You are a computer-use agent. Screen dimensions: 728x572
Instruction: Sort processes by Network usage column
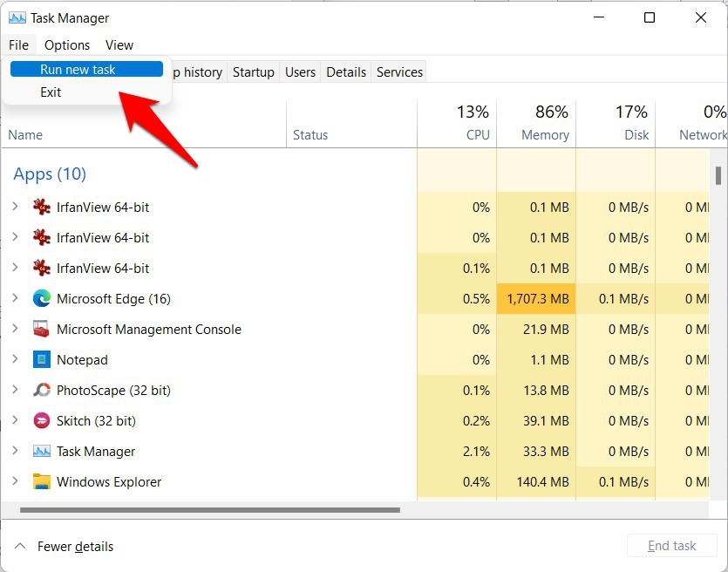pyautogui.click(x=691, y=124)
